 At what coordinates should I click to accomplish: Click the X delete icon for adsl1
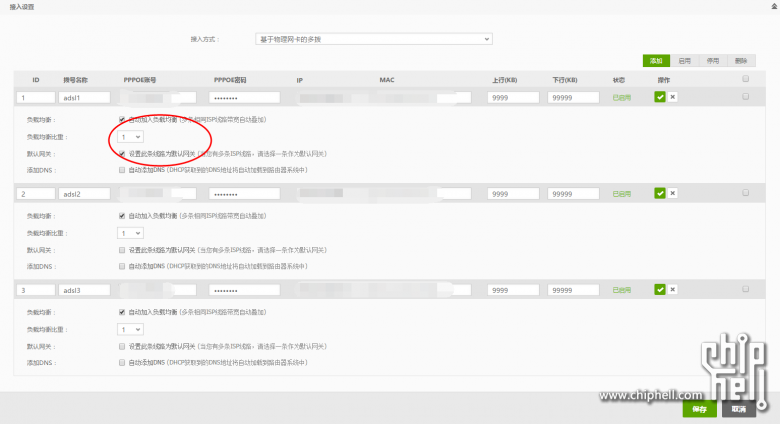click(x=673, y=97)
